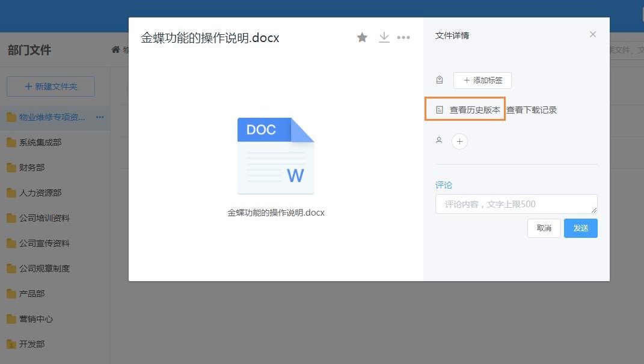Click the tag icon beside 添加标签
The height and width of the screenshot is (364, 644).
440,80
